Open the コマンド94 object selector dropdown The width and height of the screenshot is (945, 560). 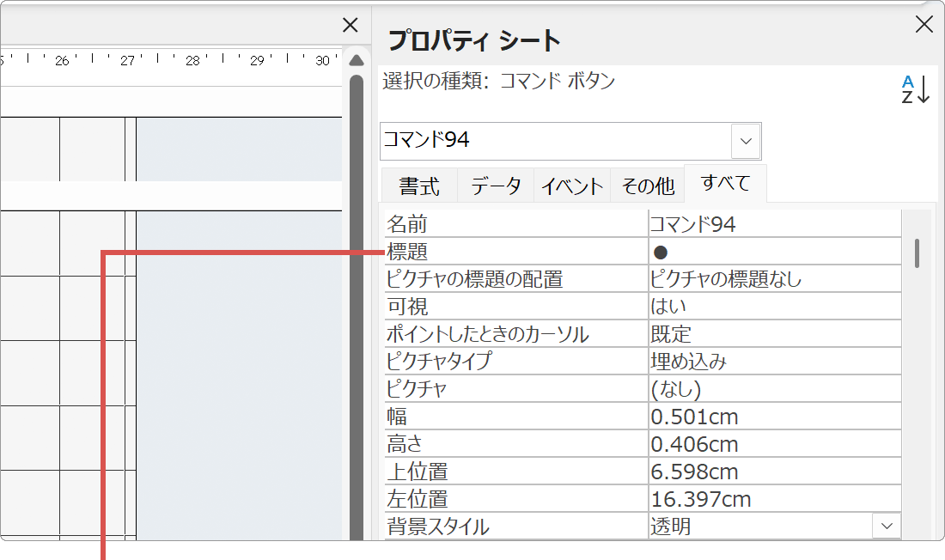click(x=747, y=141)
